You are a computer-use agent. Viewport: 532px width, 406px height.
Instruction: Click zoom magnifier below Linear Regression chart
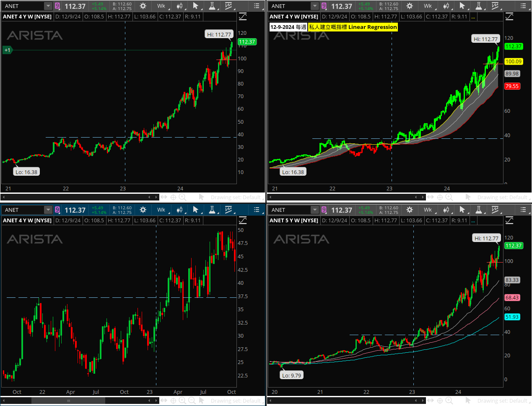tap(449, 197)
